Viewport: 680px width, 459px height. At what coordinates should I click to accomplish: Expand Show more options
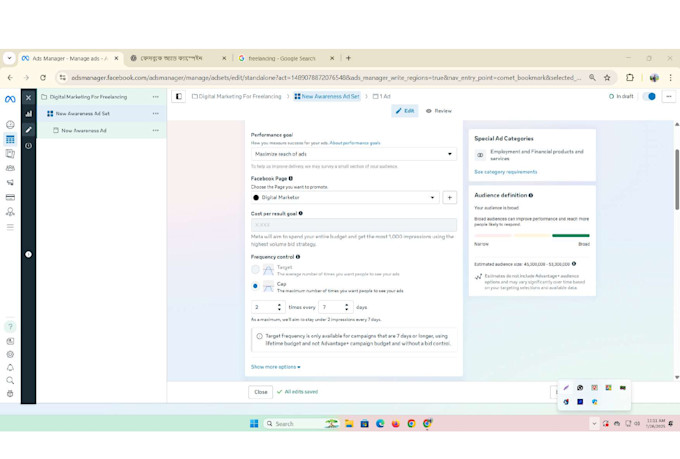tap(275, 367)
